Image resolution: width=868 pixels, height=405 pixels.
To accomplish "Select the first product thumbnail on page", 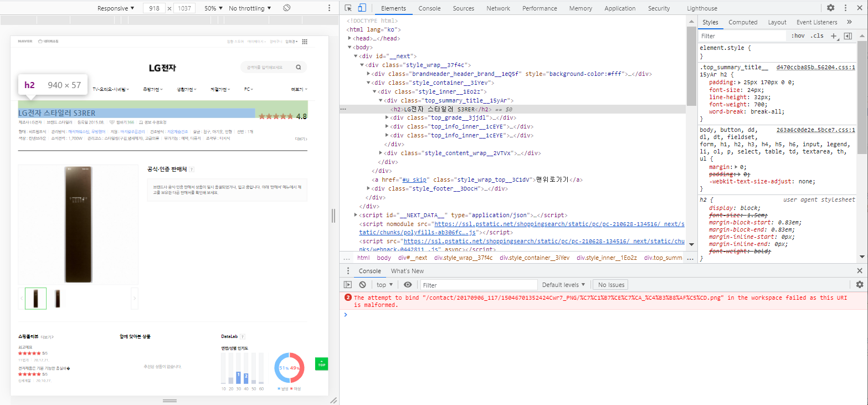I will point(35,299).
